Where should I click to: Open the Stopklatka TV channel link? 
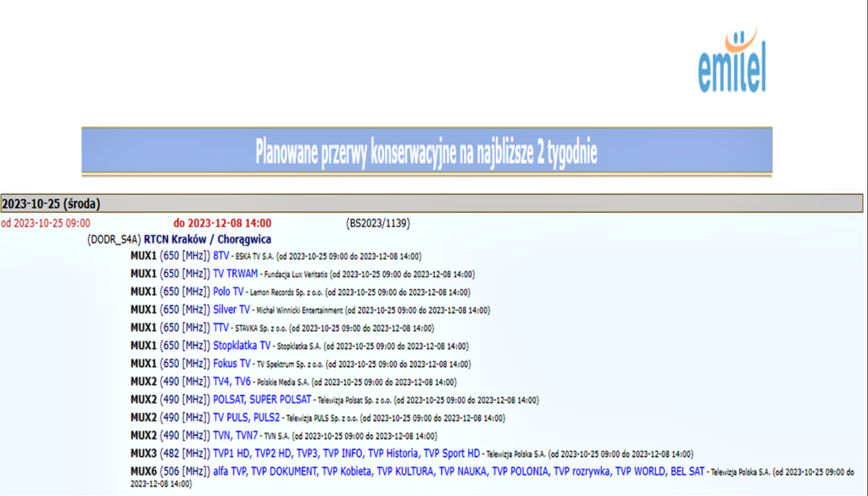[242, 345]
